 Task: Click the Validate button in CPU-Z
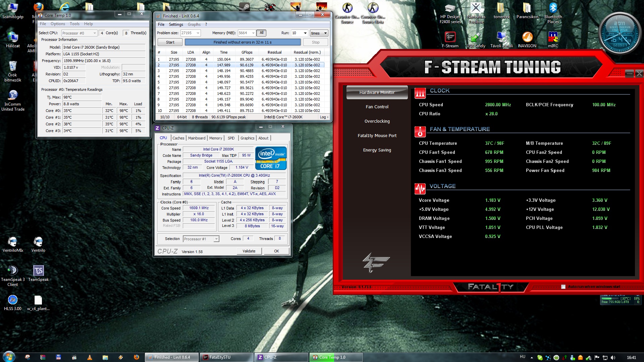click(249, 251)
